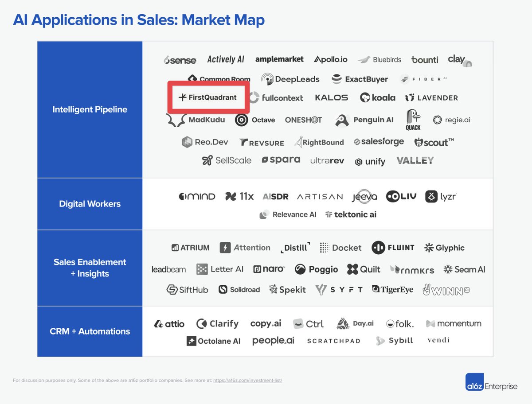This screenshot has height=404, width=532.
Task: Select the salesforge logo
Action: [379, 142]
